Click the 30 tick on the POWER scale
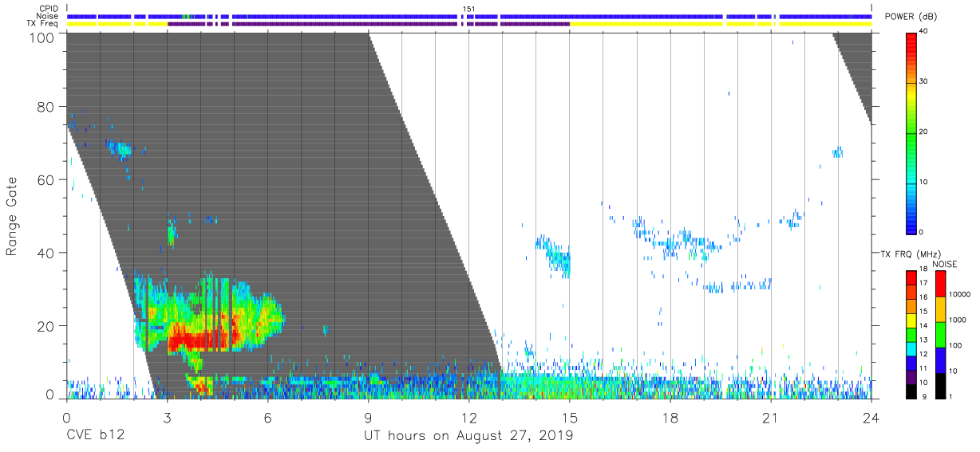The image size is (980, 452). coord(925,81)
